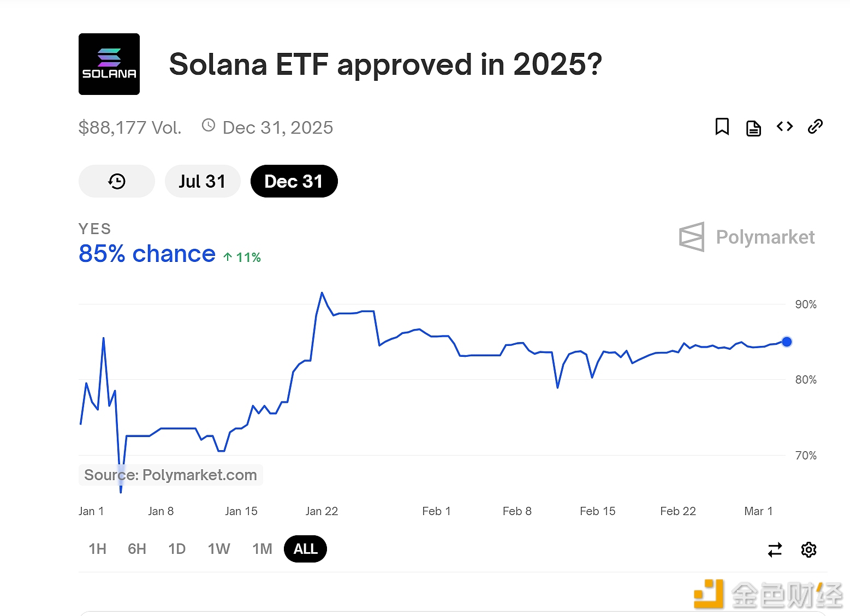
Task: Select the Dec 31 market tab
Action: (294, 181)
